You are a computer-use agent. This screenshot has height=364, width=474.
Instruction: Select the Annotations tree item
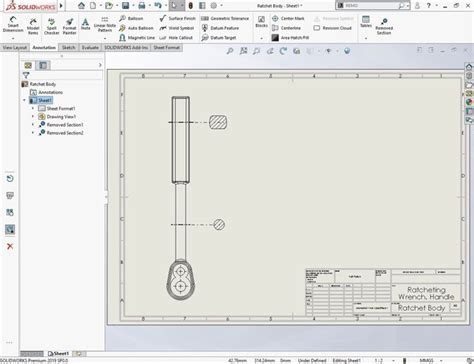click(x=46, y=92)
